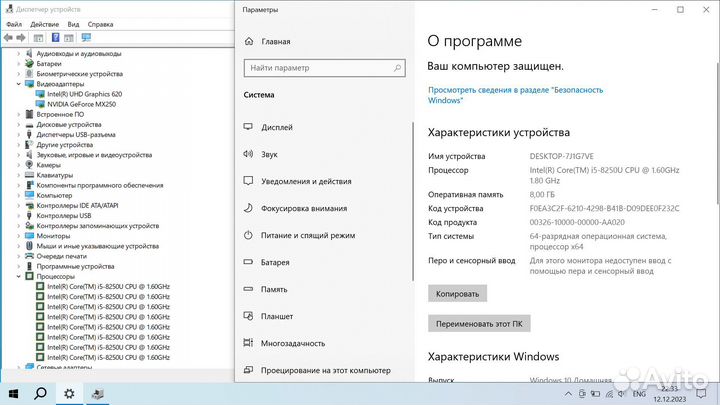Select Intel(R) UHD Graphics 620 device
Image resolution: width=720 pixels, height=405 pixels.
click(x=84, y=94)
